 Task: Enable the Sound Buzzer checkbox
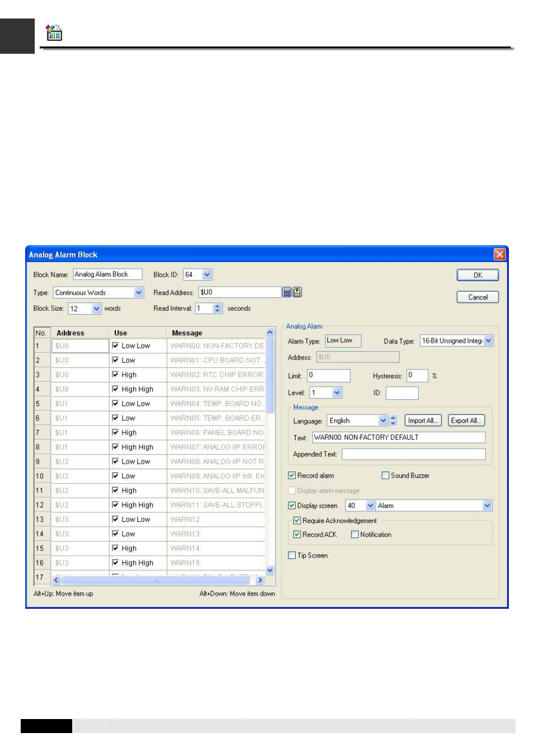pos(385,475)
